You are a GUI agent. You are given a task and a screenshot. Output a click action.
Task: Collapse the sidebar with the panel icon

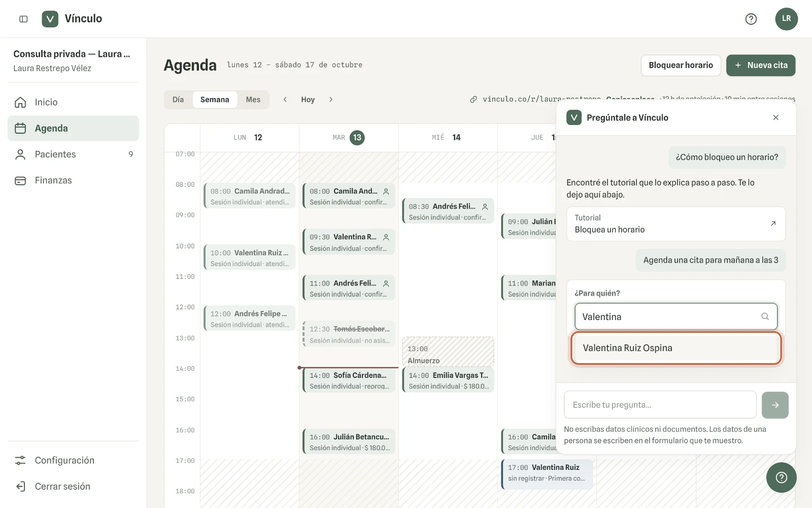point(23,19)
